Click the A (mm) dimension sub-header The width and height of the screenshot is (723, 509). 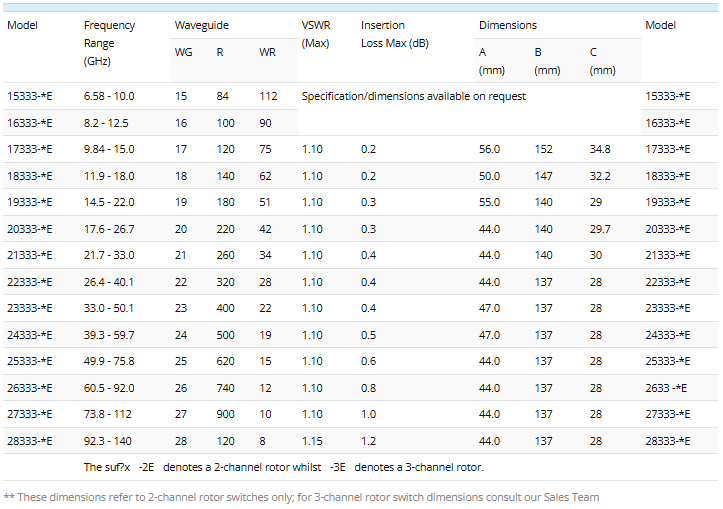point(491,60)
